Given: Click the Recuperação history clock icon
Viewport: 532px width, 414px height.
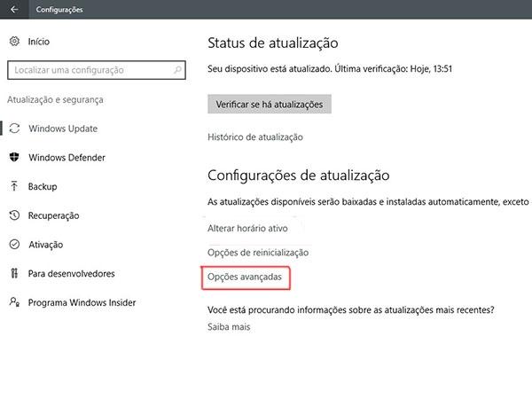Looking at the screenshot, I should pyautogui.click(x=14, y=215).
